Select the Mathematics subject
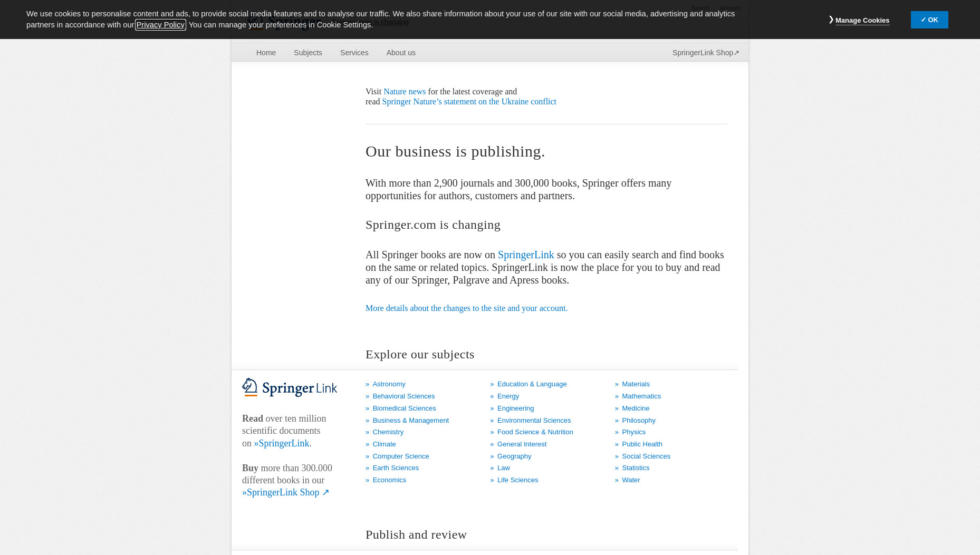Image resolution: width=980 pixels, height=555 pixels. [641, 396]
